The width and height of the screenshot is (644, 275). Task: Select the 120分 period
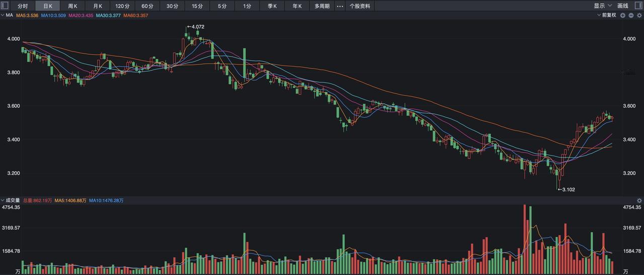pyautogui.click(x=122, y=6)
